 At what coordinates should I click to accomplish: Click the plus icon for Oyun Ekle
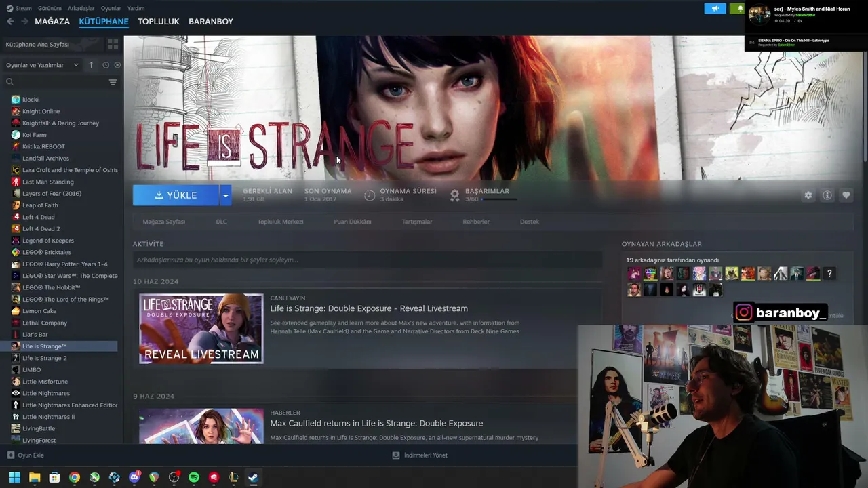(x=10, y=455)
